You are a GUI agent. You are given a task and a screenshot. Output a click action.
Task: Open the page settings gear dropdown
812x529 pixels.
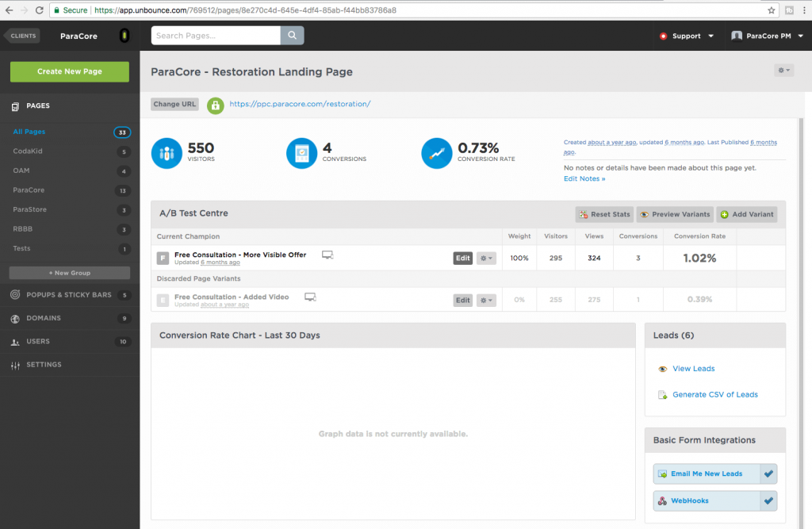point(783,70)
